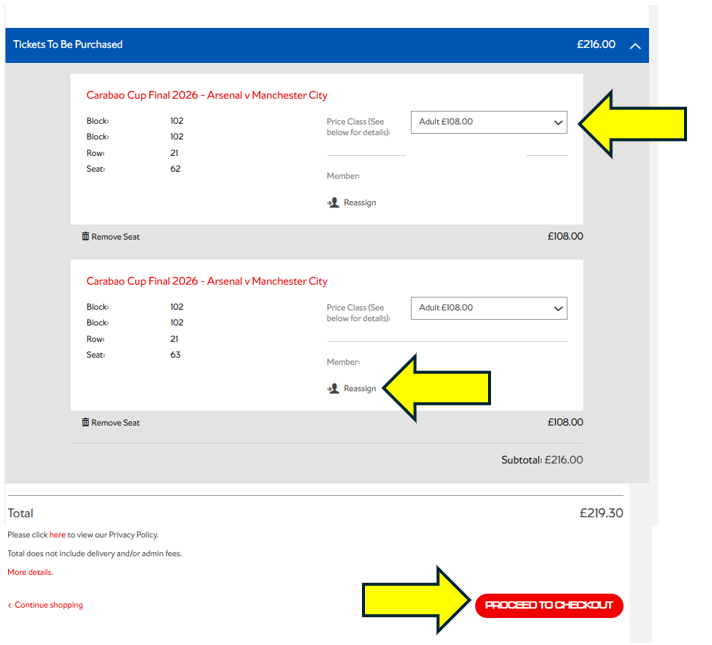712x645 pixels.
Task: Open the More details link
Action: pyautogui.click(x=30, y=572)
